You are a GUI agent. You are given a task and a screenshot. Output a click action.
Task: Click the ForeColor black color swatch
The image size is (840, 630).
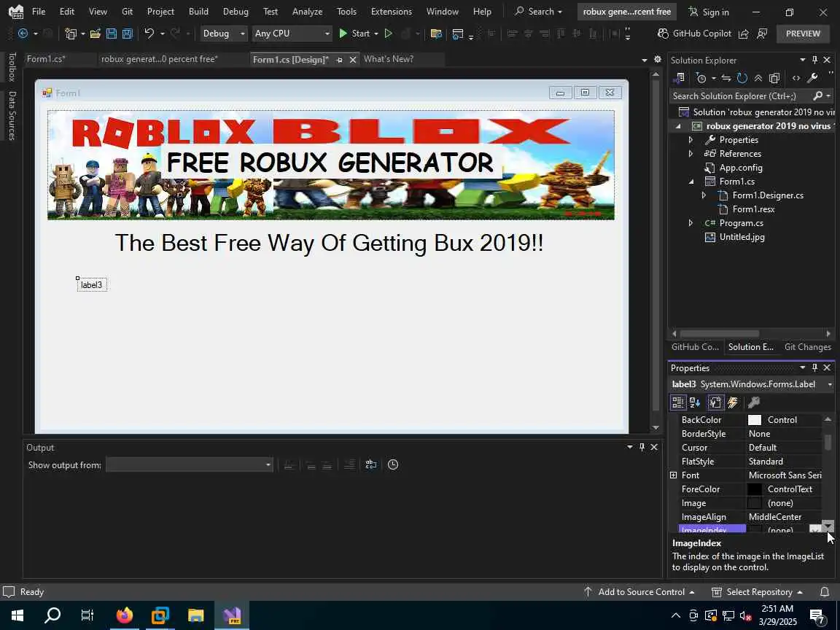click(x=754, y=489)
